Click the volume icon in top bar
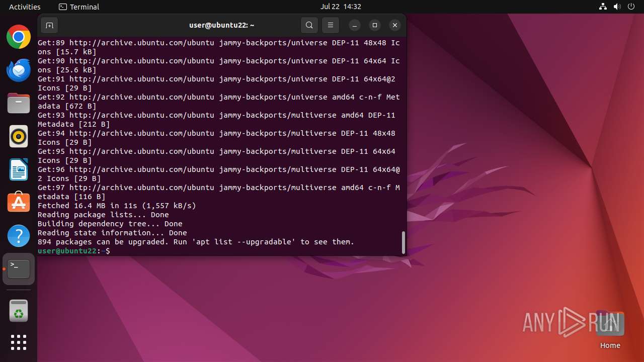This screenshot has height=362, width=644. 617,7
